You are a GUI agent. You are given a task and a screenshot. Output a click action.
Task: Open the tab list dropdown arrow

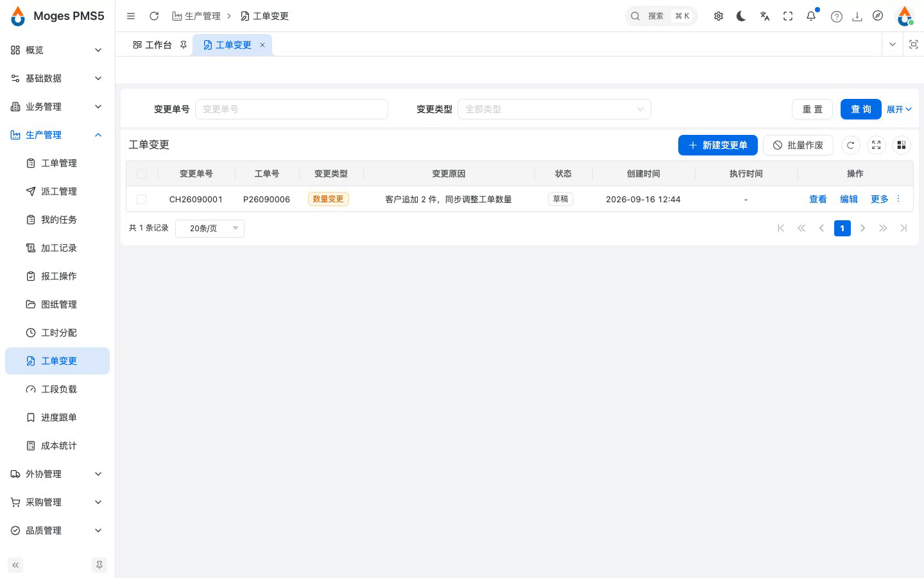pyautogui.click(x=893, y=44)
